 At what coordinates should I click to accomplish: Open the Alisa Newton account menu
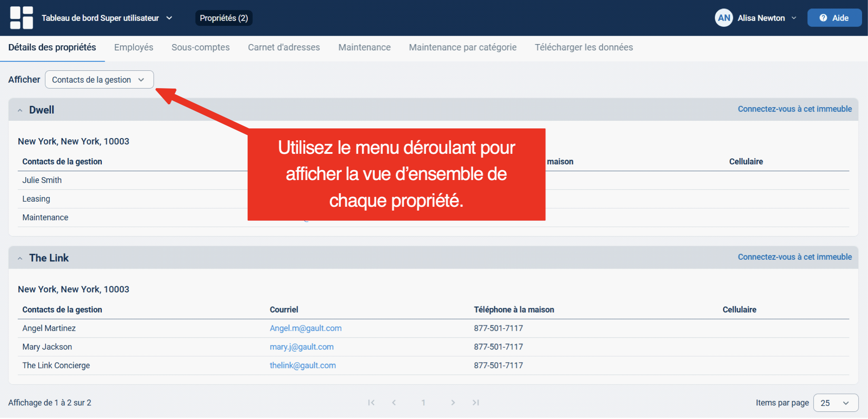tap(767, 18)
